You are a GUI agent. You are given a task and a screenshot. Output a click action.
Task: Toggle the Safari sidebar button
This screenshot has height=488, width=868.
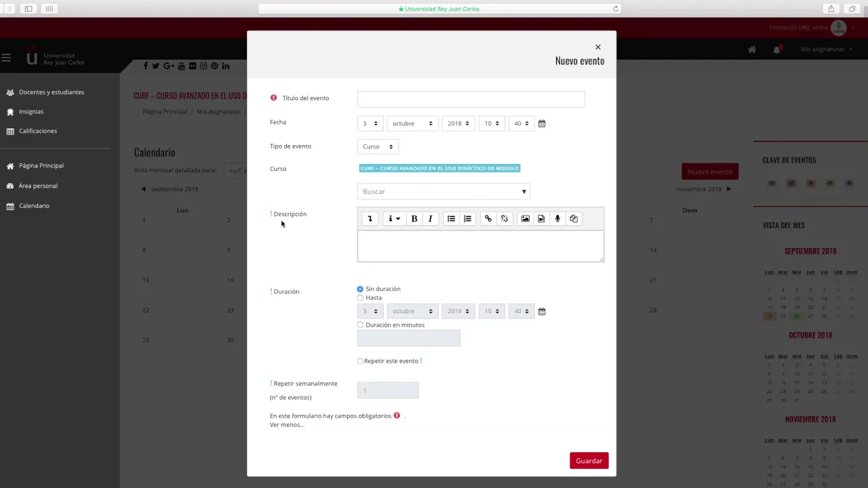[28, 9]
